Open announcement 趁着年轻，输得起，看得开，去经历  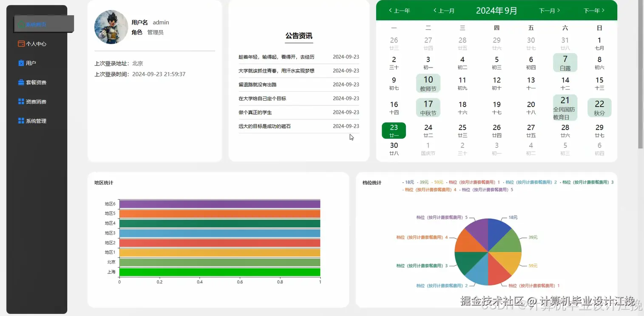click(x=275, y=57)
